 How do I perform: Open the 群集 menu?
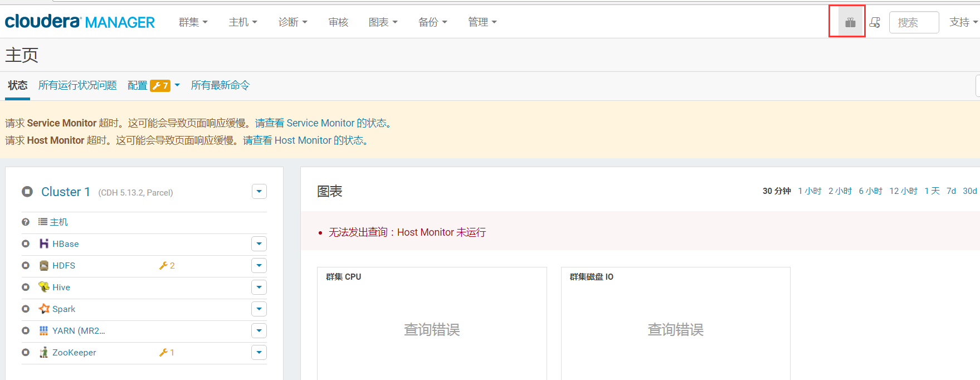point(193,22)
